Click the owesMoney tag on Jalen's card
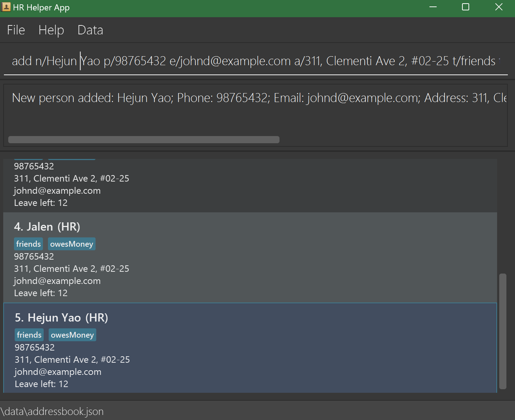This screenshot has height=420, width=515. point(72,244)
